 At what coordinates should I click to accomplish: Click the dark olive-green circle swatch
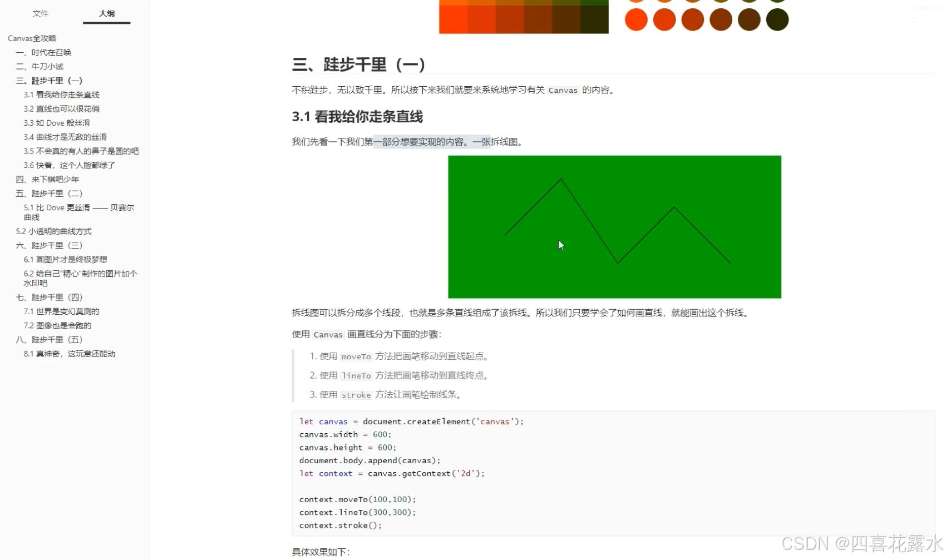pyautogui.click(x=777, y=19)
